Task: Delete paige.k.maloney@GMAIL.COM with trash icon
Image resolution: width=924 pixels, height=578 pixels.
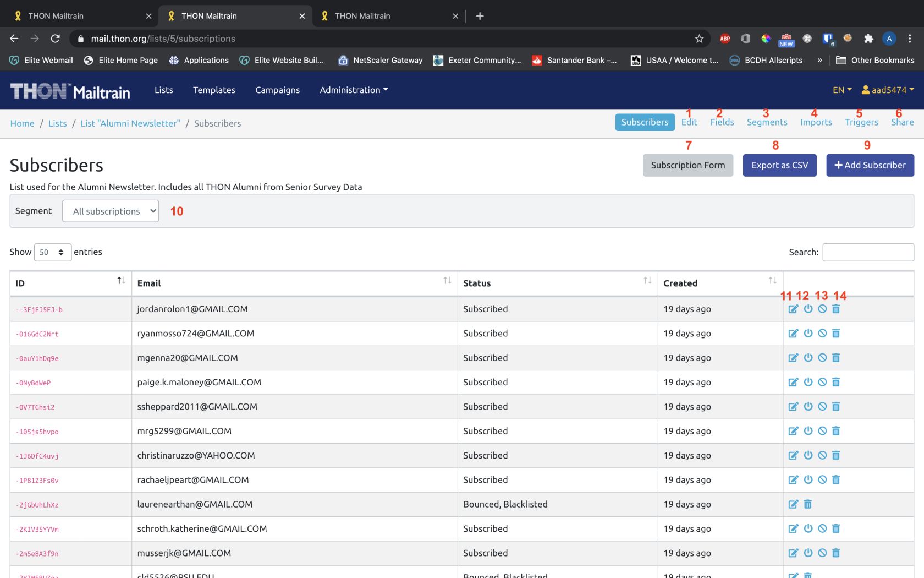Action: pyautogui.click(x=836, y=382)
